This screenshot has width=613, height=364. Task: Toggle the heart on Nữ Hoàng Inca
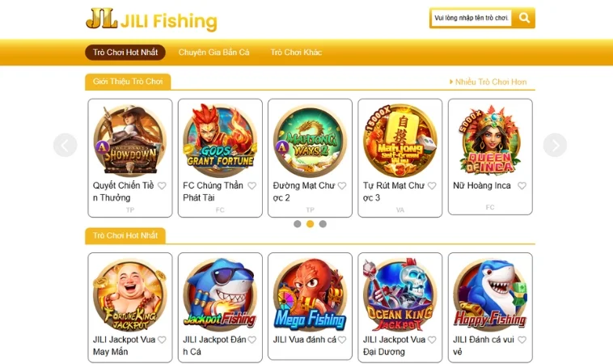click(x=522, y=186)
